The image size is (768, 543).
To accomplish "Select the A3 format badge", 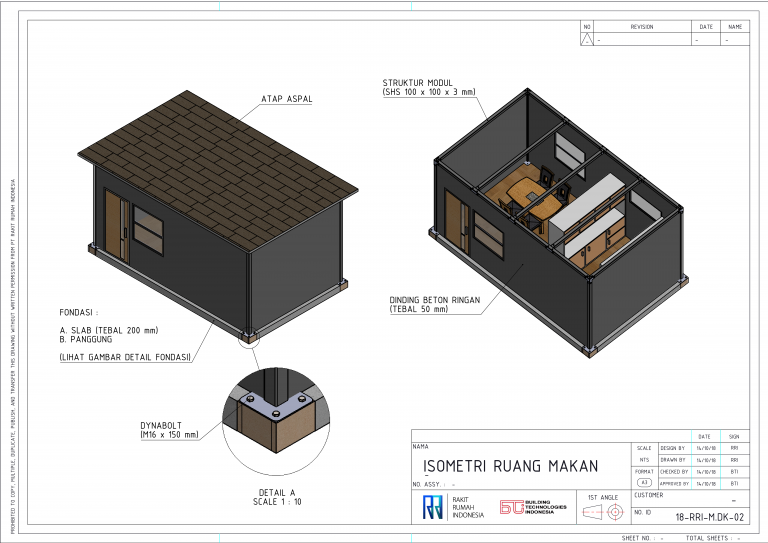I will click(643, 482).
